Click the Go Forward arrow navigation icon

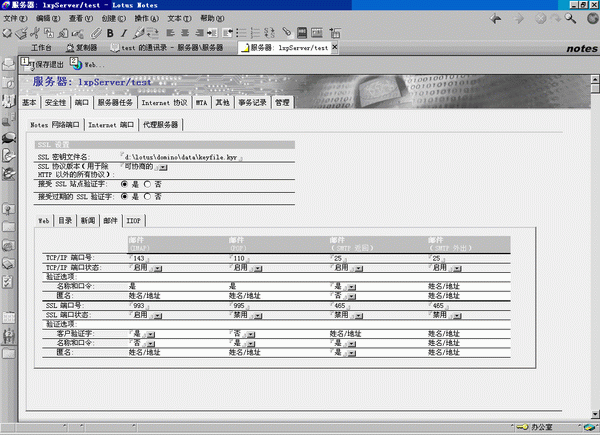(519, 18)
